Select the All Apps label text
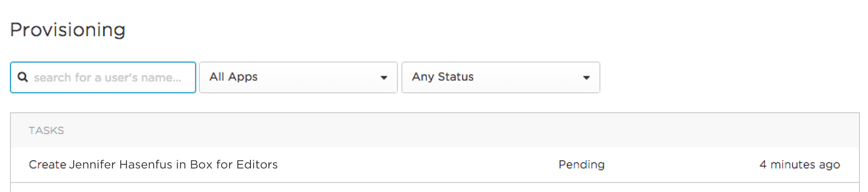The height and width of the screenshot is (192, 868). 233,77
